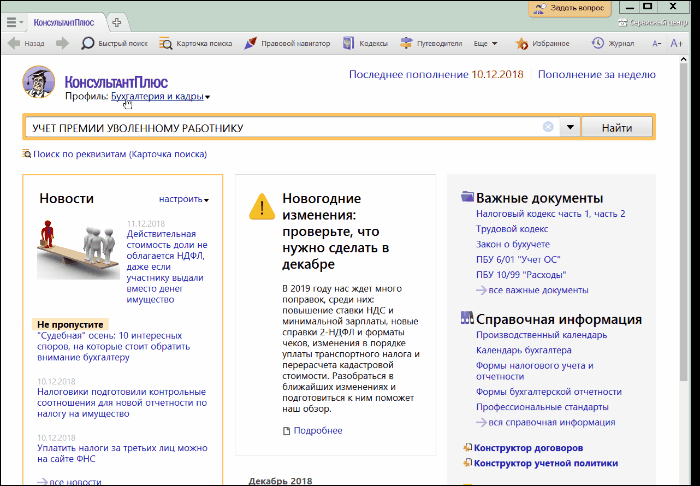Open Формы налогового учета и отчетности

pos(534,371)
